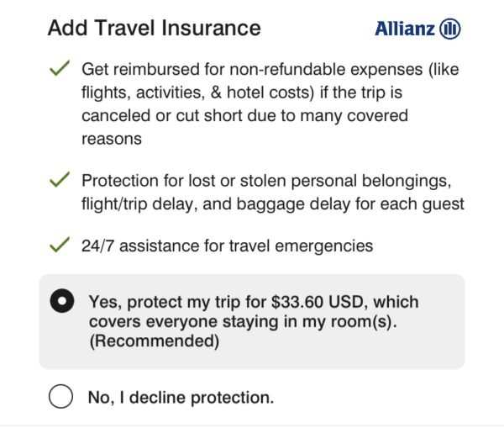
Task: Click the word 'reasons' ending the first benefit
Action: click(112, 139)
